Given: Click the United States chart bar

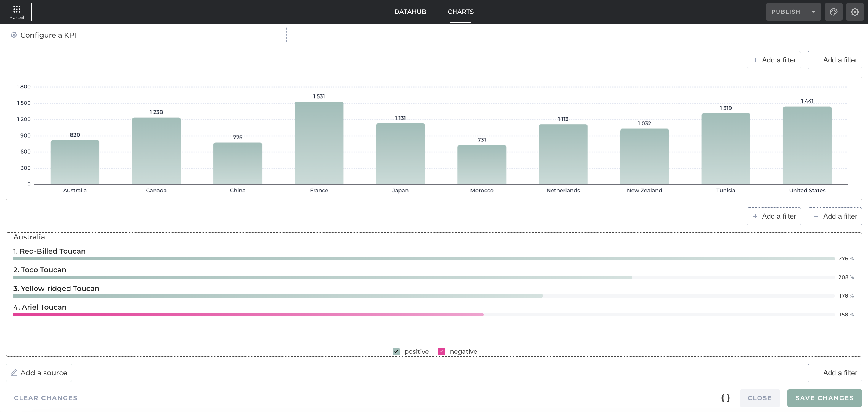Looking at the screenshot, I should click(807, 146).
